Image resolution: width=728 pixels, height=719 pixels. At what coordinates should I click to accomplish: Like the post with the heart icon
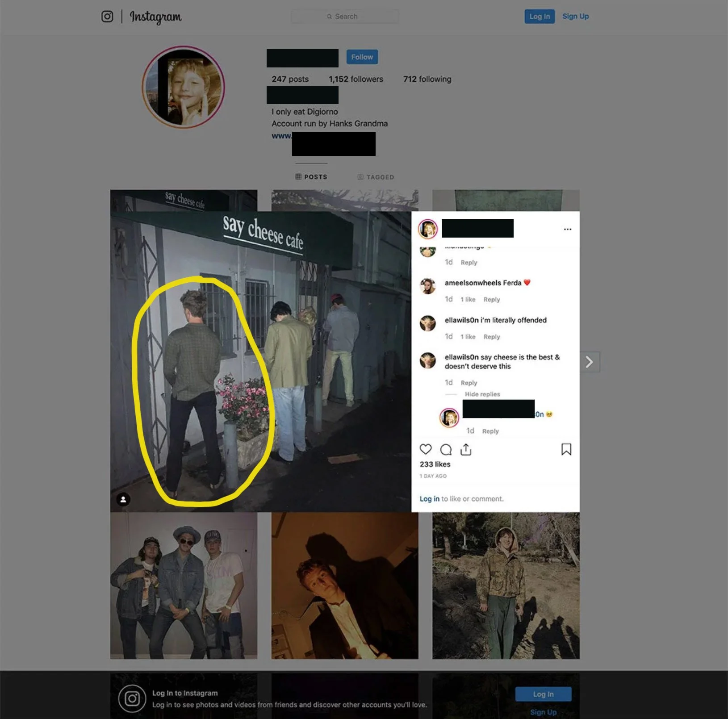(426, 449)
